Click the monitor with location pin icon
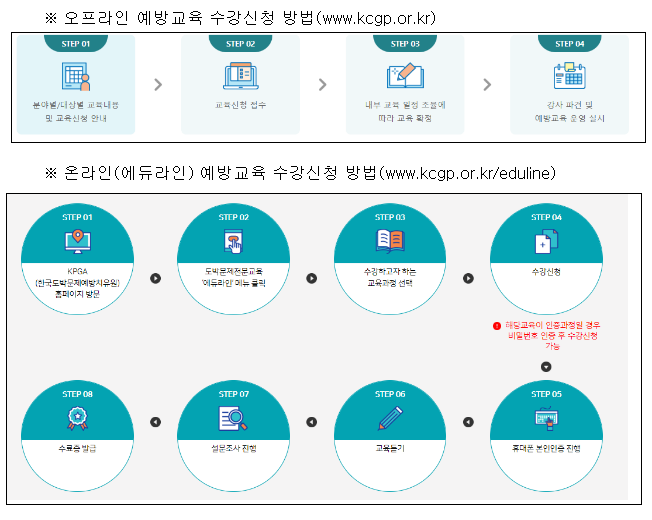Viewport: 652px width, 520px height. tap(77, 242)
